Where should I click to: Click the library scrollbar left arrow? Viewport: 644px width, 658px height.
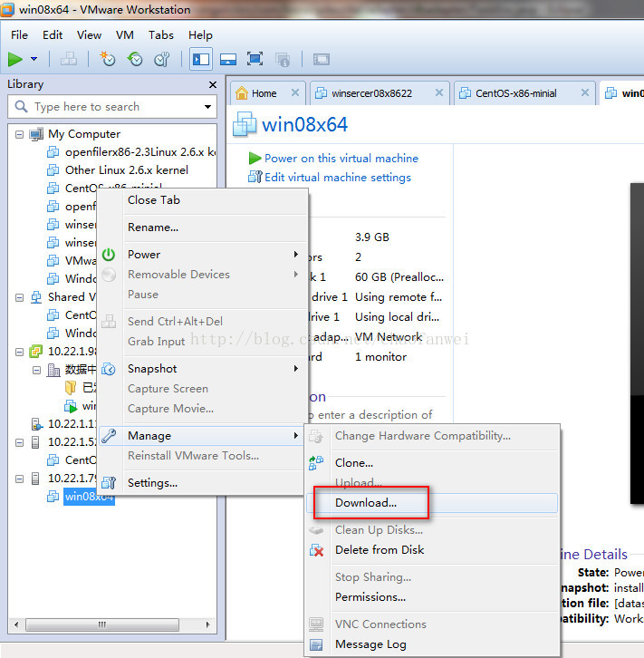point(16,624)
